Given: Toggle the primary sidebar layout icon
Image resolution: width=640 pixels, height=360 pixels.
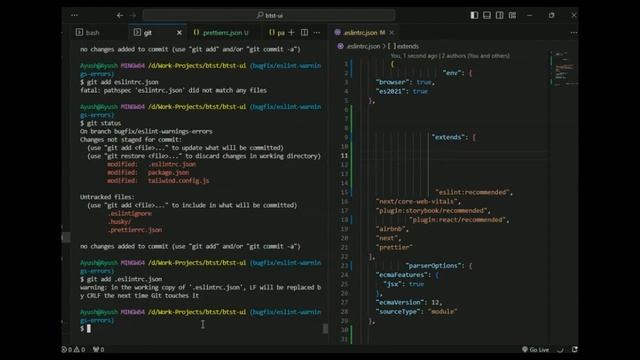Looking at the screenshot, I should tap(474, 15).
